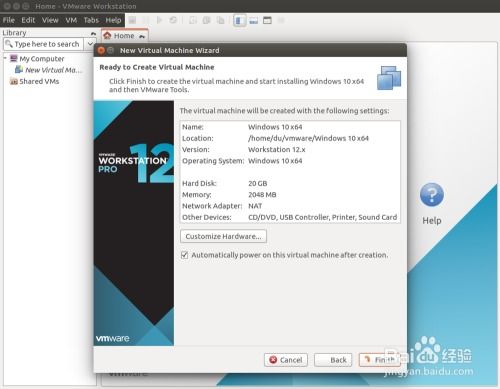This screenshot has width=500, height=389.
Task: Click the Hard Disk value 20 GB
Action: [258, 183]
